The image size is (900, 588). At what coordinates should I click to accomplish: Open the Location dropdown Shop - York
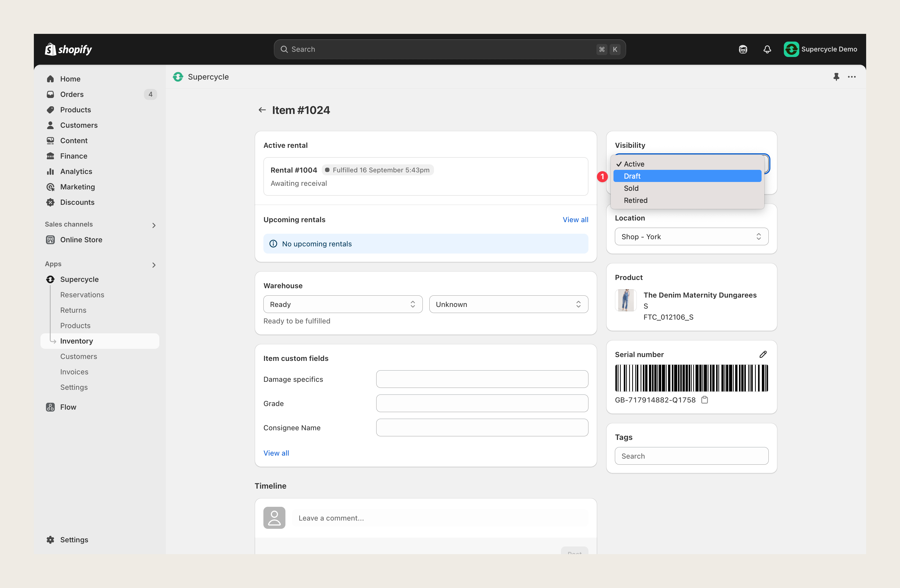[691, 236]
